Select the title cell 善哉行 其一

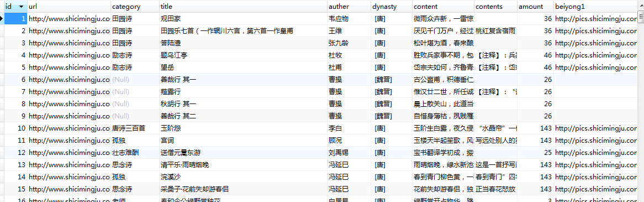[x=244, y=79]
